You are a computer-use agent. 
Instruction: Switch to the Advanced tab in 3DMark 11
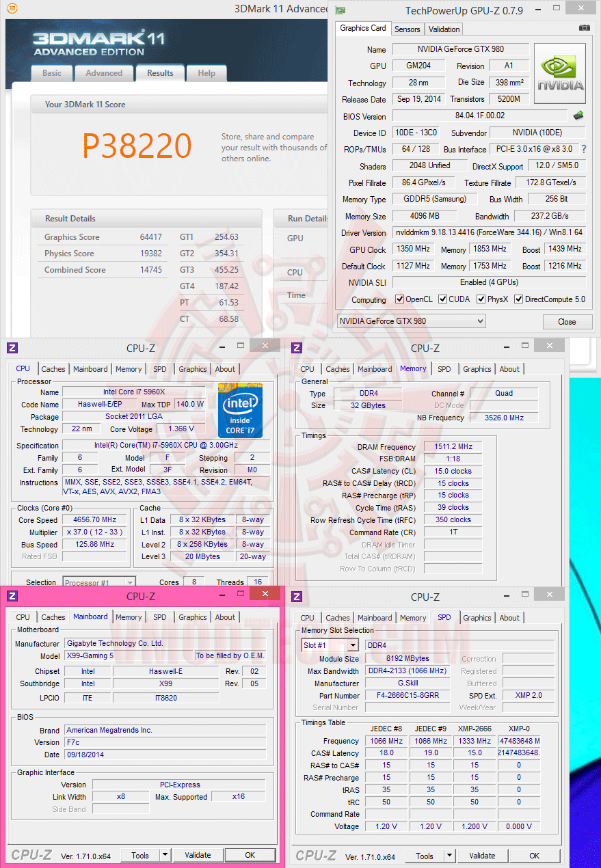pyautogui.click(x=104, y=73)
